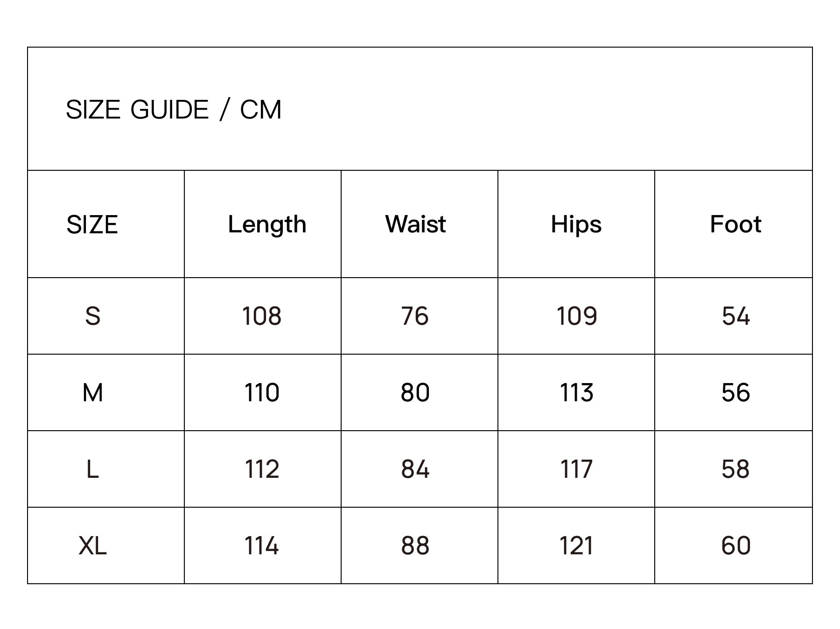Select the 56 foot value
Viewport: 840px width, 629px height.
(735, 392)
